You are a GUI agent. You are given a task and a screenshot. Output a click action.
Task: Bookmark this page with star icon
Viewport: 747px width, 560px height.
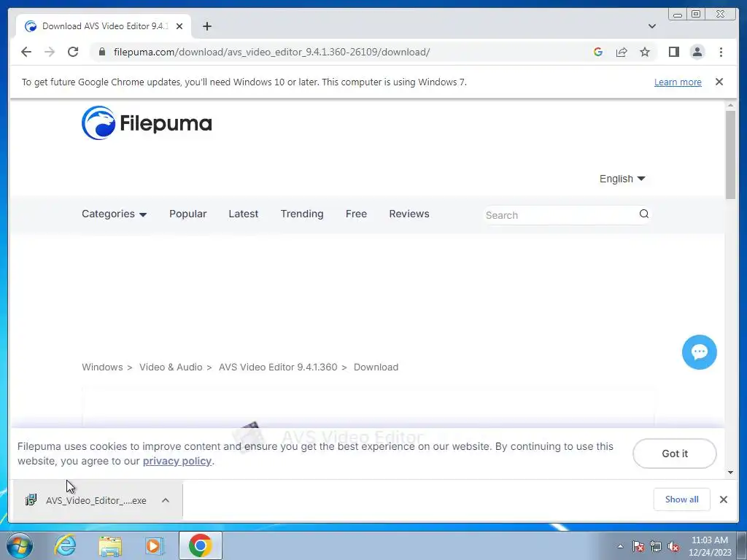(645, 52)
